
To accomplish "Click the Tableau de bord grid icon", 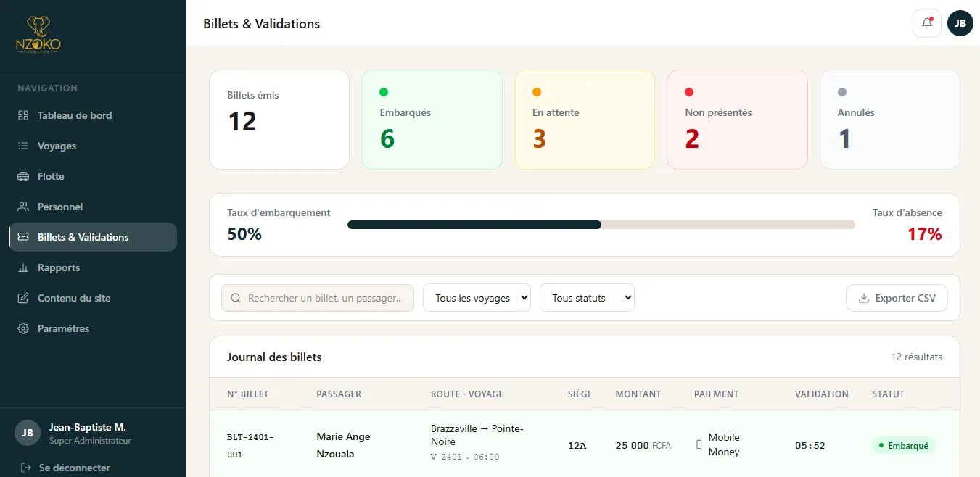I will 23,115.
